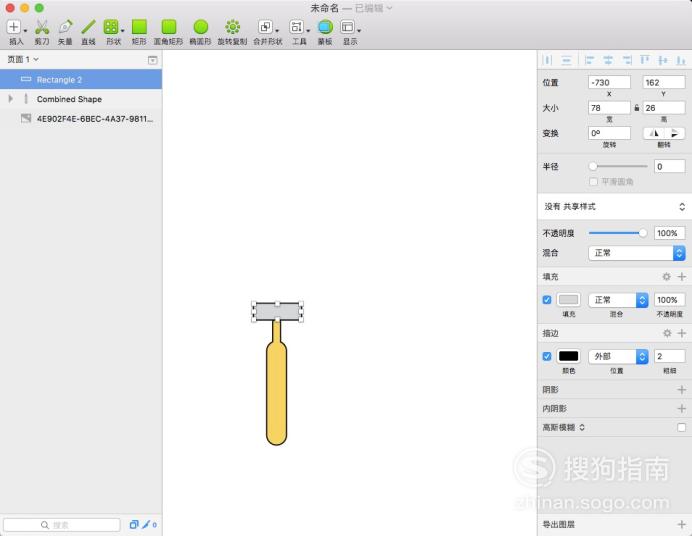Align left edges in inspector
The width and height of the screenshot is (692, 536).
coord(589,60)
